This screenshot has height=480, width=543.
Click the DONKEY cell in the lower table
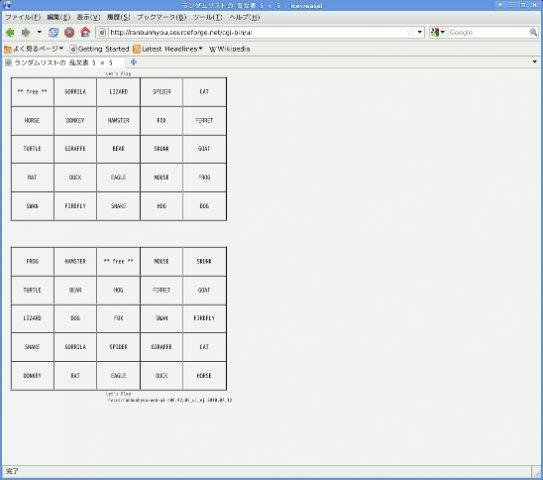tap(33, 376)
